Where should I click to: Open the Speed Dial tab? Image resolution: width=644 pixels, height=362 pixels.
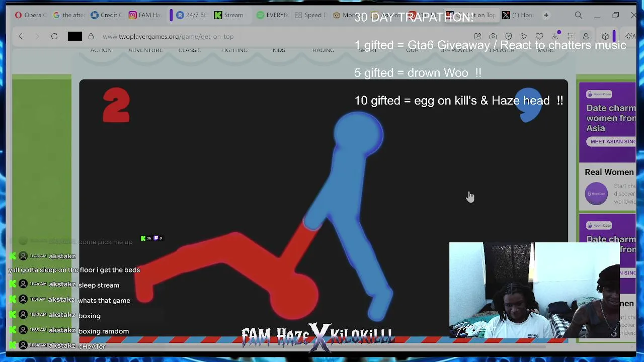pyautogui.click(x=311, y=15)
